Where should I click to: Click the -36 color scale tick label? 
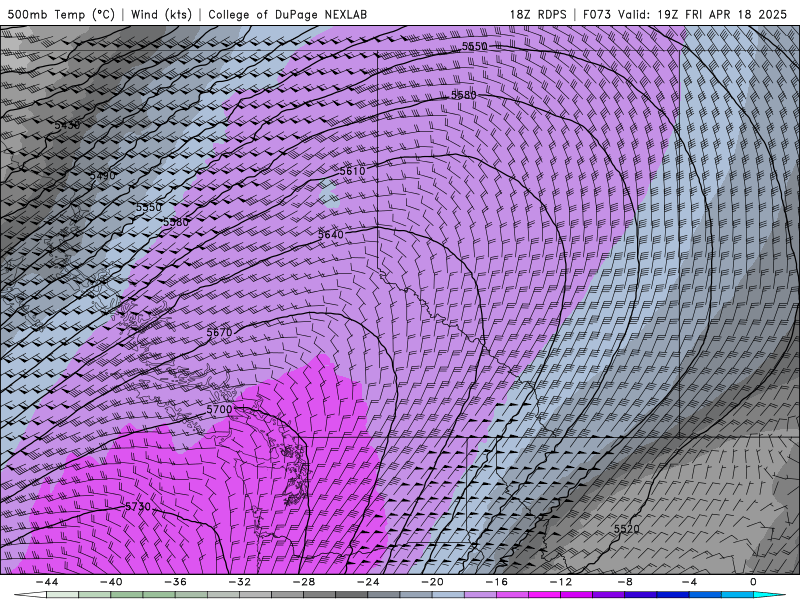click(x=176, y=582)
